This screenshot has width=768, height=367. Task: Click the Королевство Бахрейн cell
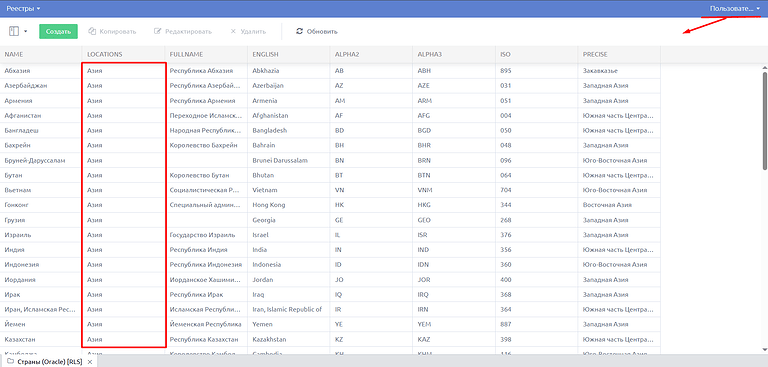(x=206, y=145)
